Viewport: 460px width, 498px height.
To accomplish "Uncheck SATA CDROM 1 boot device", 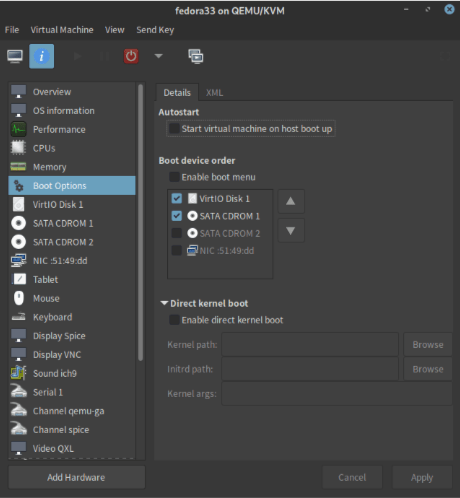I will [177, 216].
